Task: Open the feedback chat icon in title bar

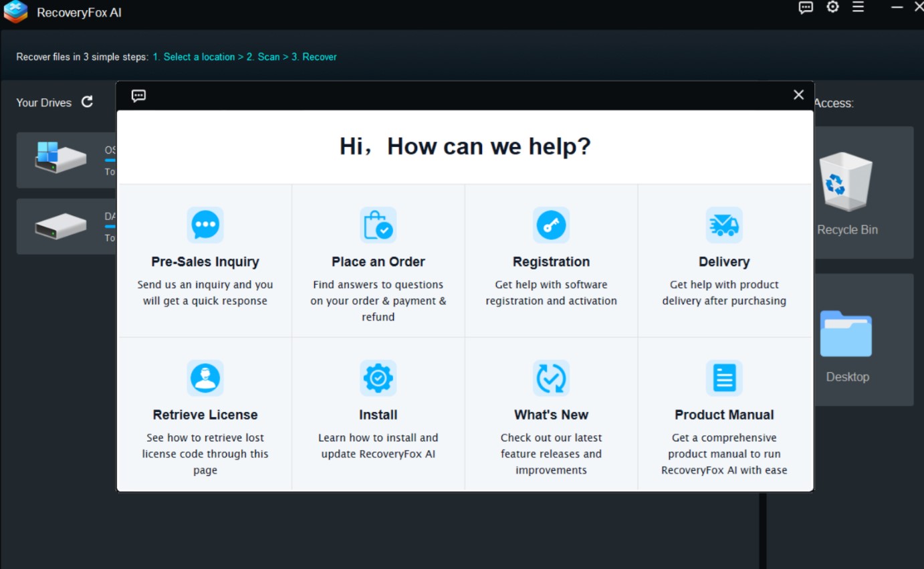Action: (806, 8)
